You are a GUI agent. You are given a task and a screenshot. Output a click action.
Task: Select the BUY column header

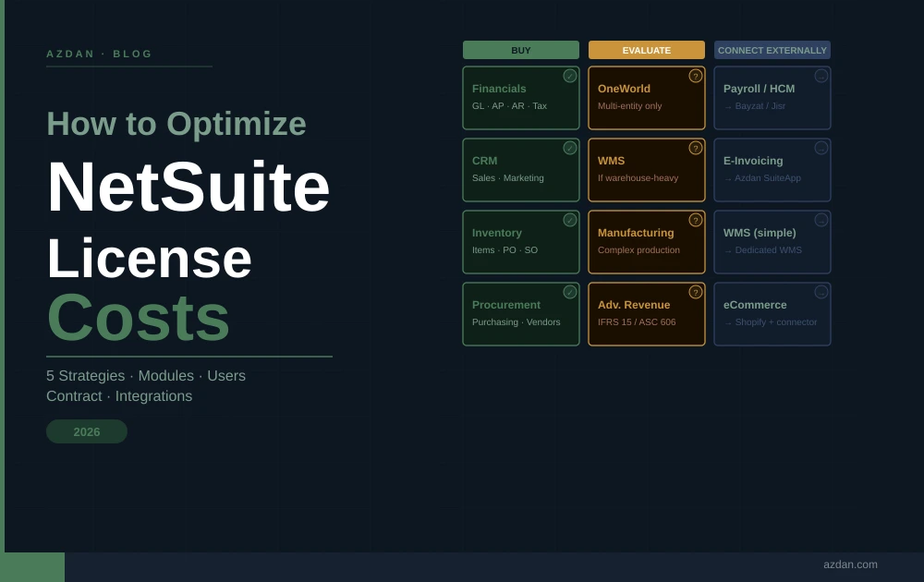point(521,50)
